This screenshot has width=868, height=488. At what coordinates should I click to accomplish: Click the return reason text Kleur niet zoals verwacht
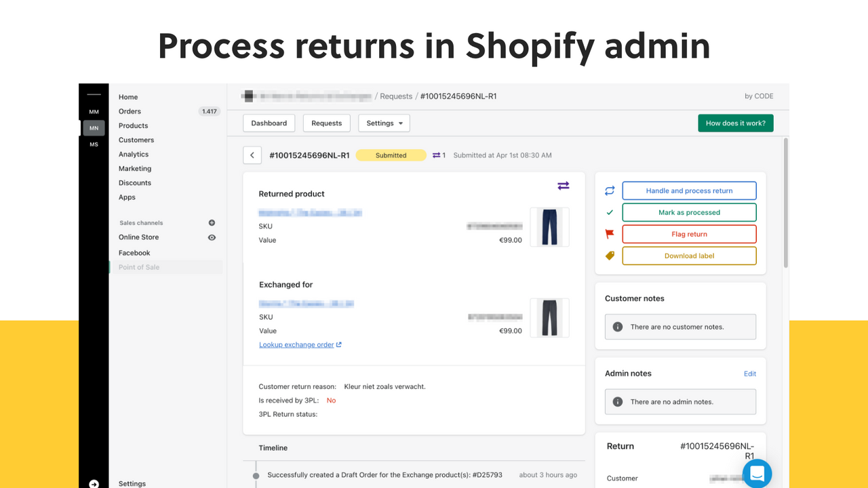tap(384, 386)
